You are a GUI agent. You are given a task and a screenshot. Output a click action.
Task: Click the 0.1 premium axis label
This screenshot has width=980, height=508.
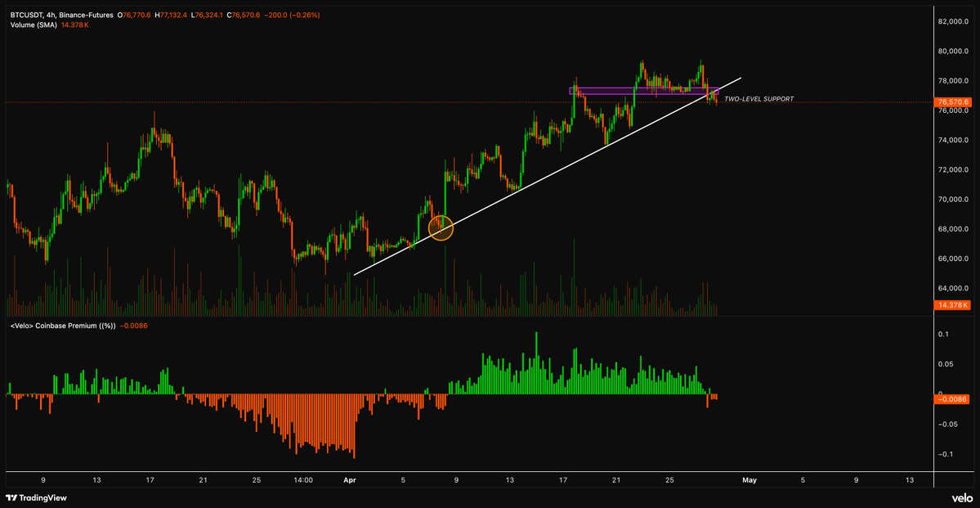945,335
